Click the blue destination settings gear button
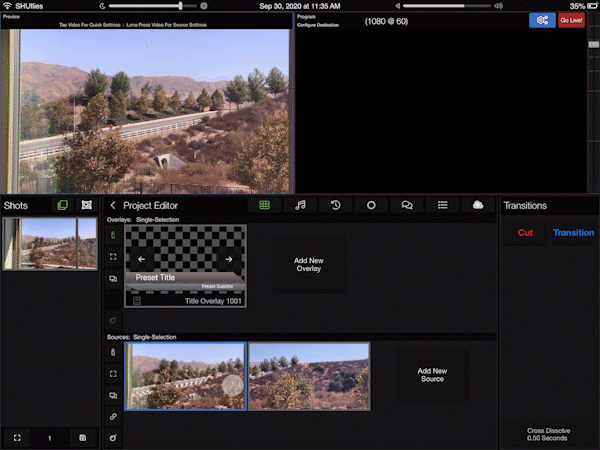The height and width of the screenshot is (450, 600). click(x=542, y=20)
